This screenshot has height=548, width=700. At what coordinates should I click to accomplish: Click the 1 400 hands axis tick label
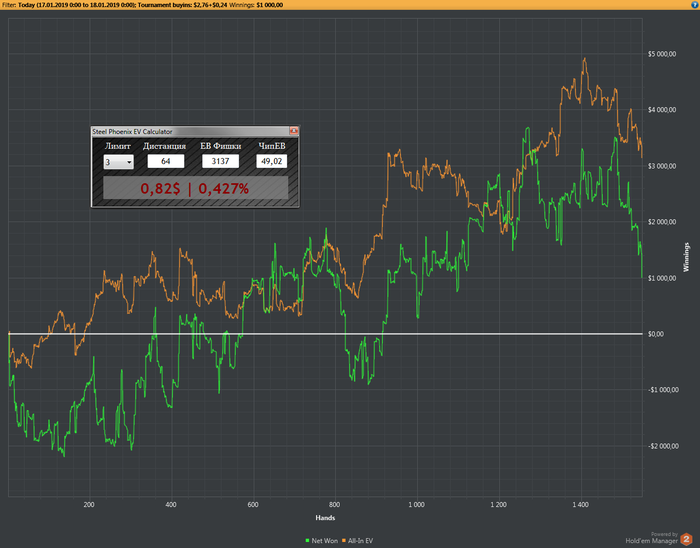(x=580, y=504)
